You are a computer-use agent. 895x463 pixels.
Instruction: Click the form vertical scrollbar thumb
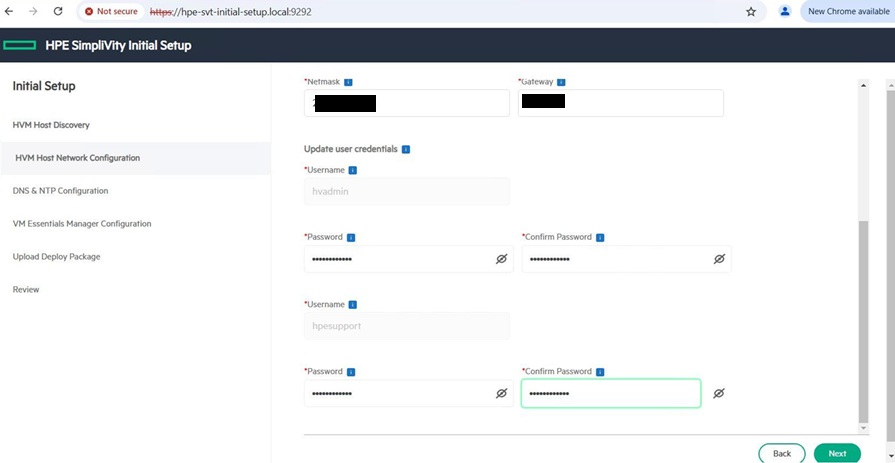(863, 321)
